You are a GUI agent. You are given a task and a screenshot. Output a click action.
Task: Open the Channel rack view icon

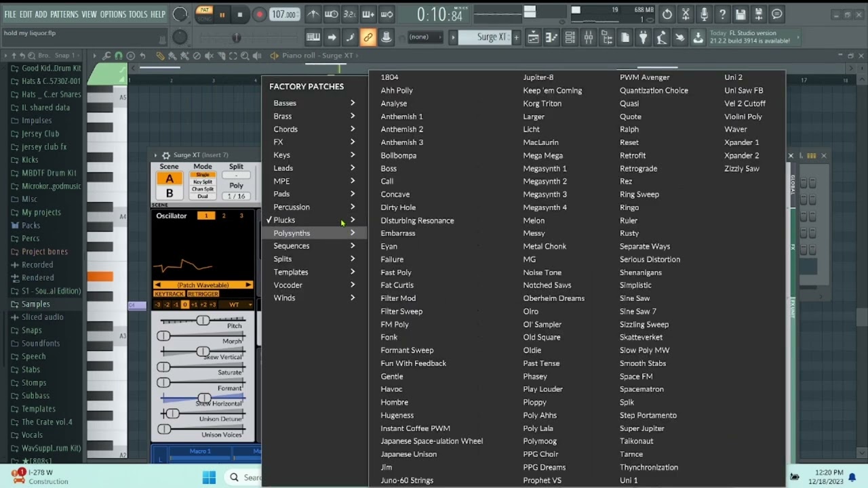click(x=570, y=37)
